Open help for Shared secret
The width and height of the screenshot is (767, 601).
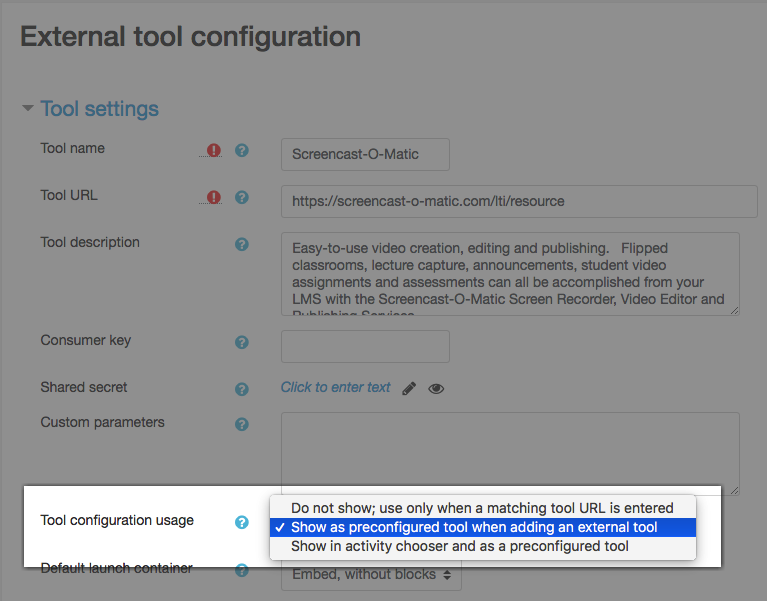tap(242, 389)
